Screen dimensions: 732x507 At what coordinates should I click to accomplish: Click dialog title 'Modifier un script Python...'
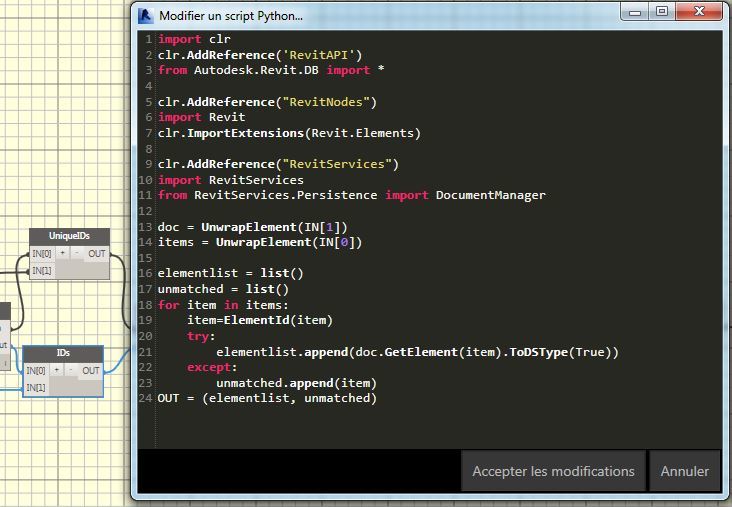tap(231, 16)
